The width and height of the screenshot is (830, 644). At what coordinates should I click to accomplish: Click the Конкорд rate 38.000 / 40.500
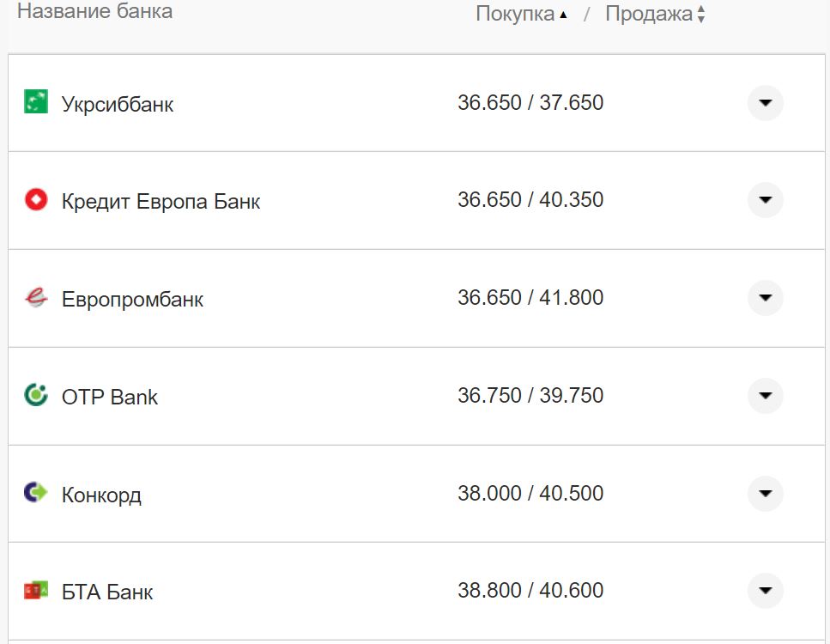[x=530, y=494]
